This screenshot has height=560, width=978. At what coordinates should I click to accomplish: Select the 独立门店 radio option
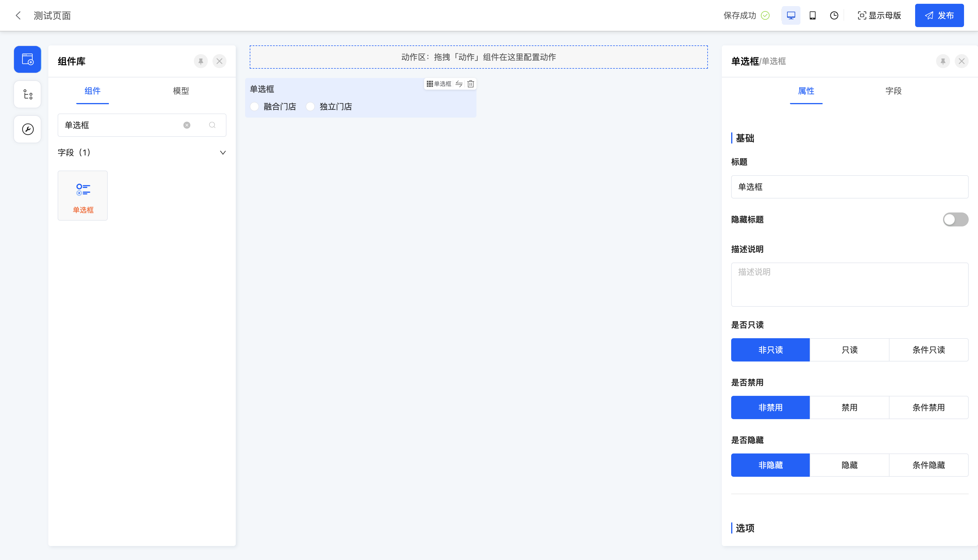tap(310, 107)
